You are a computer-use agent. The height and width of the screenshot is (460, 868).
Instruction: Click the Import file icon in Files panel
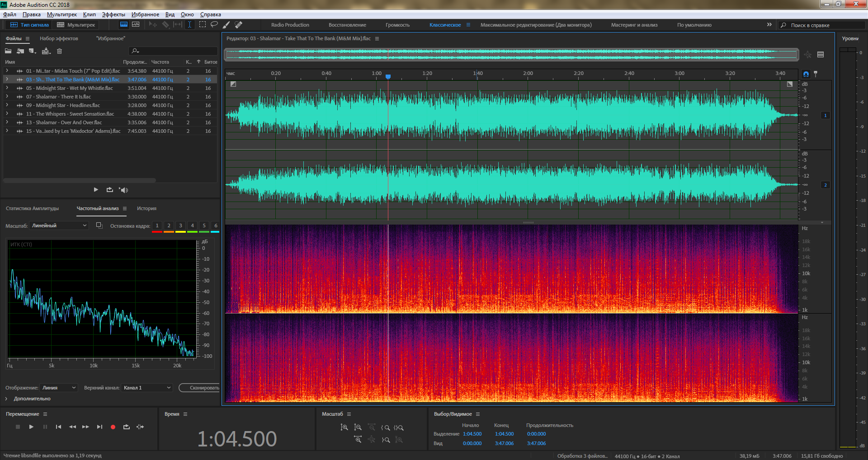20,51
